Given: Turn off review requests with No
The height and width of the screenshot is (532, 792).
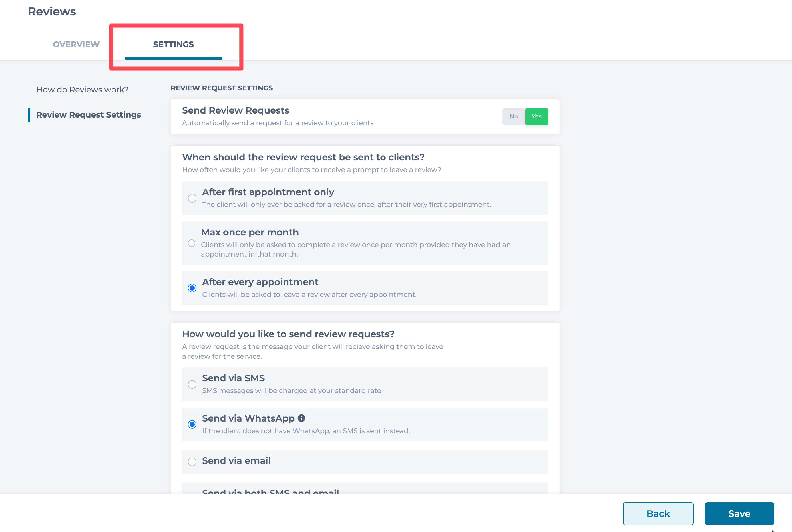Looking at the screenshot, I should coord(514,117).
